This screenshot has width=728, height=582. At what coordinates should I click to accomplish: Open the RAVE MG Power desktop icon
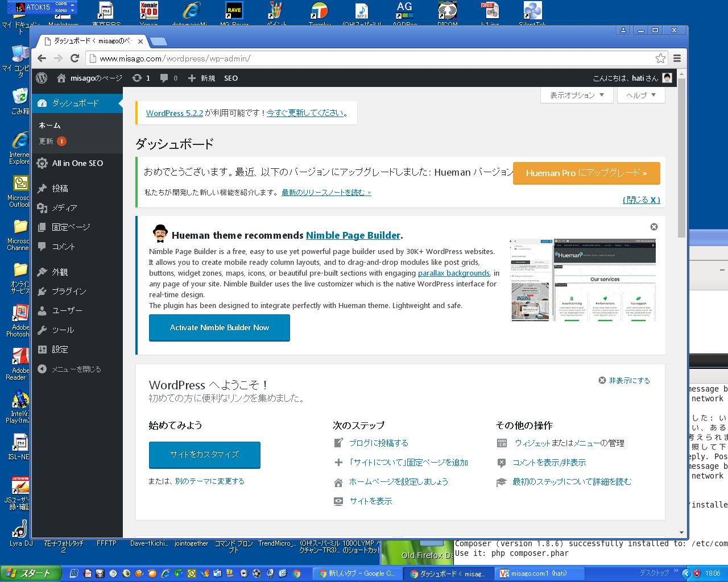(233, 13)
